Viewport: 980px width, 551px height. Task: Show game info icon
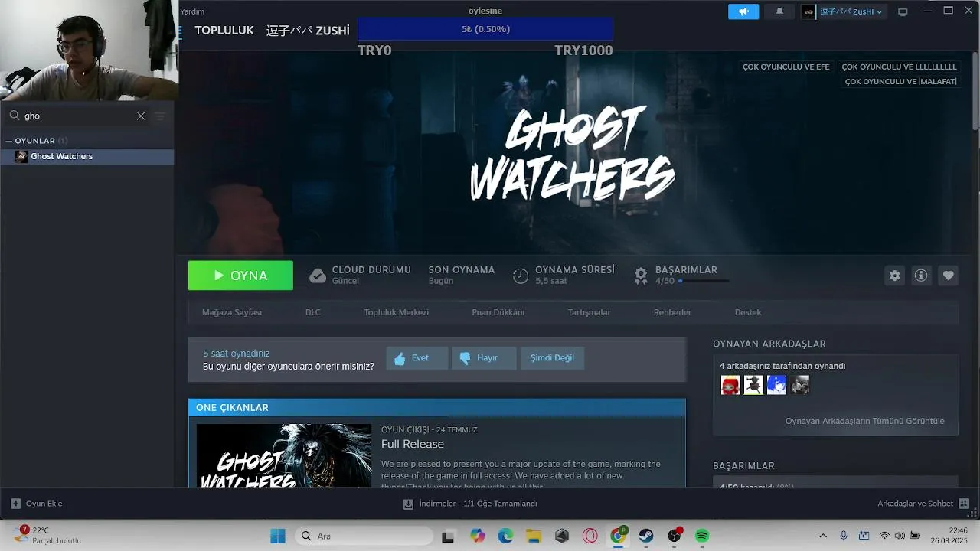click(921, 275)
